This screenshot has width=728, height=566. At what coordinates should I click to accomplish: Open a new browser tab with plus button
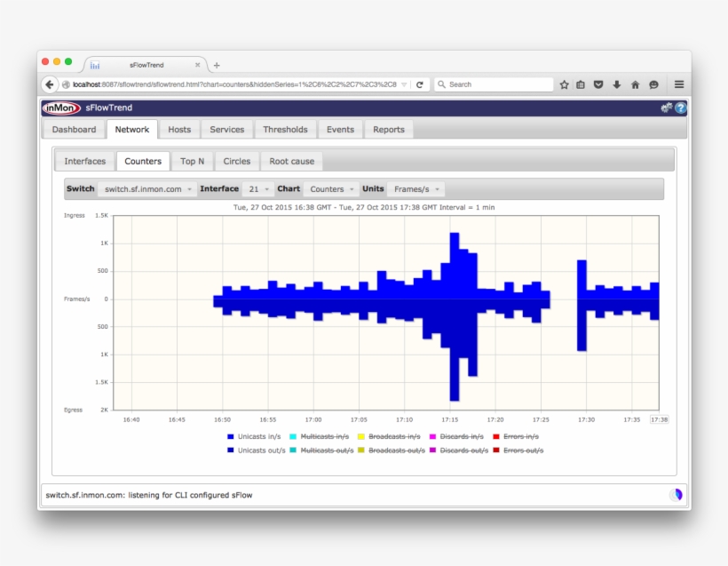tap(217, 65)
